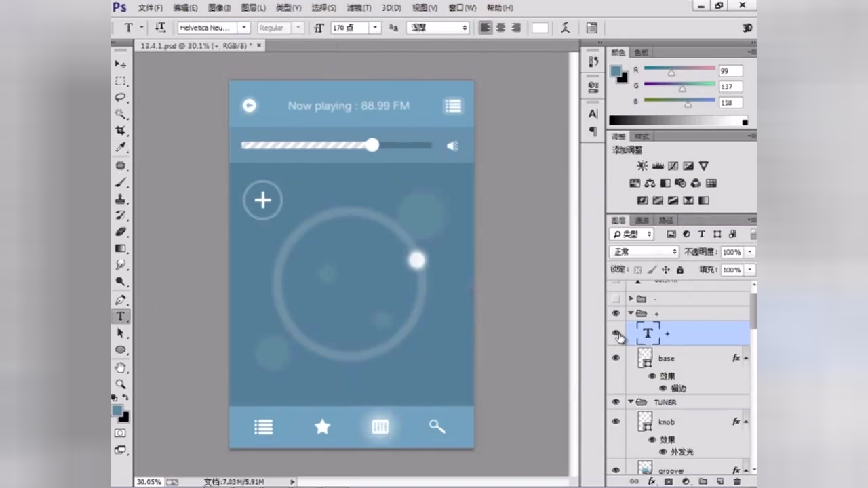Open the 图像(I) menu
The height and width of the screenshot is (488, 868).
coord(219,8)
